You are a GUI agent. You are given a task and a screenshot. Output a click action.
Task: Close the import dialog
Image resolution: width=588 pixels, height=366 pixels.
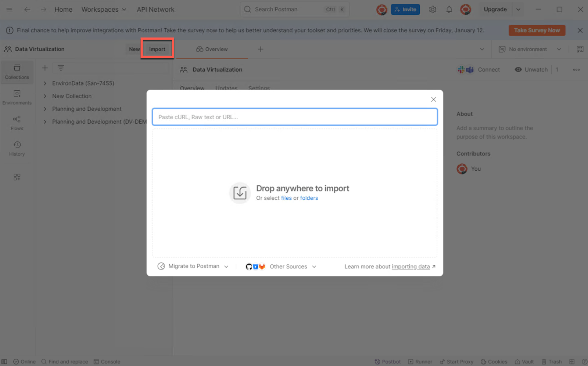(434, 99)
